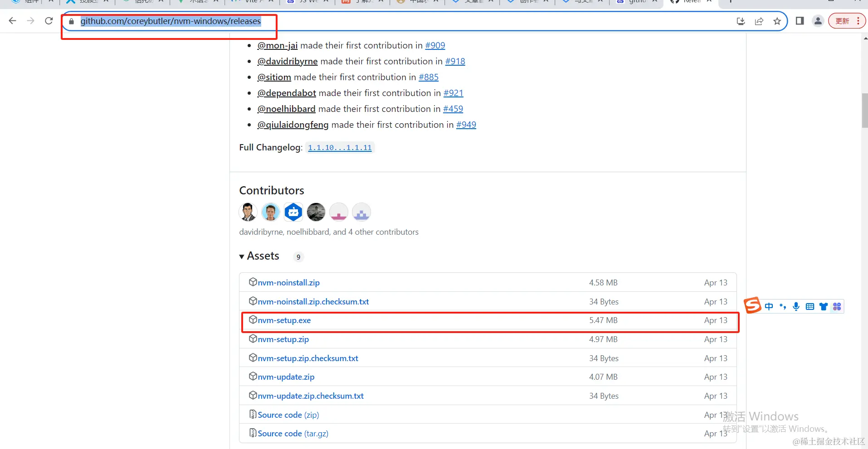Screen dimensions: 868x449
Task: Click package icon beside nvm-noinstall.zip
Action: click(253, 282)
